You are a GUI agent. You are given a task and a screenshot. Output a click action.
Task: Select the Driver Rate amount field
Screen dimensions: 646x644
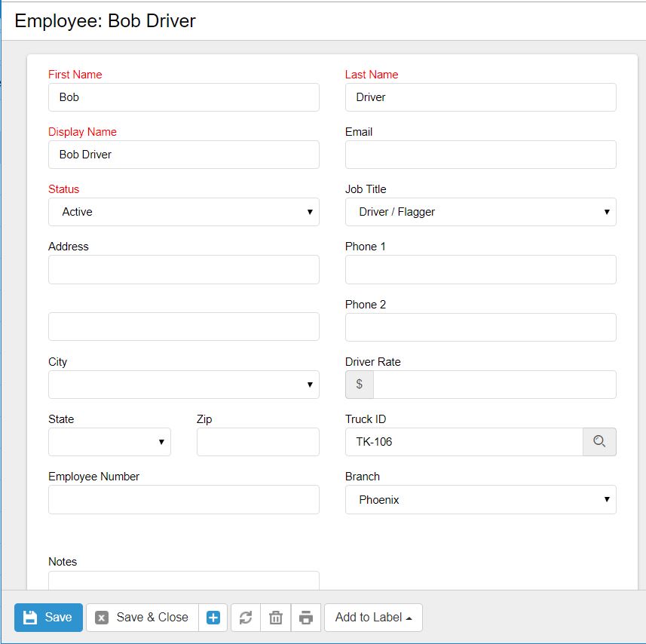494,385
